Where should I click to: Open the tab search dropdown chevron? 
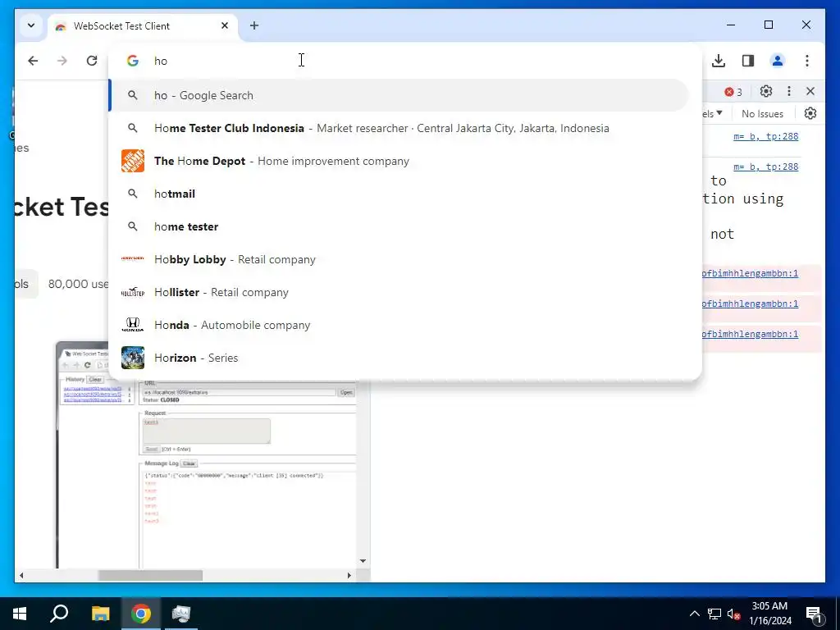31,25
